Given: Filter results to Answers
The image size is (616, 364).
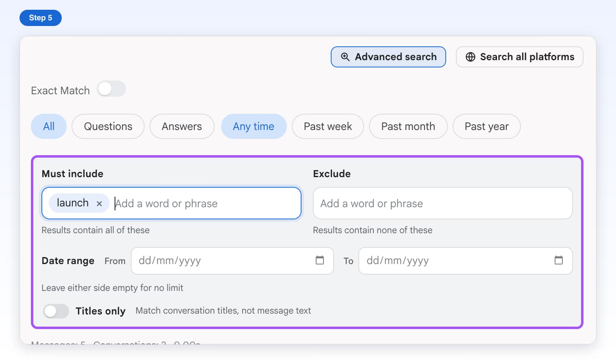Looking at the screenshot, I should pyautogui.click(x=182, y=126).
